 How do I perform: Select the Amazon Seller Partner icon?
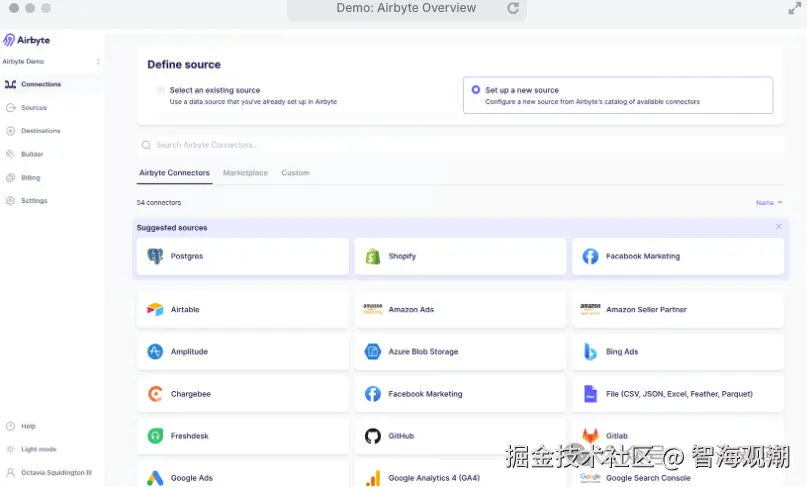coord(590,309)
